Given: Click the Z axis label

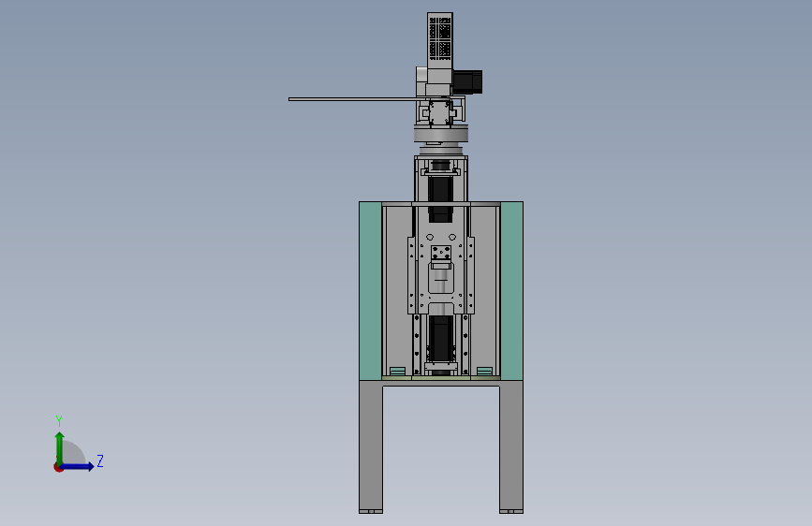Looking at the screenshot, I should 100,460.
